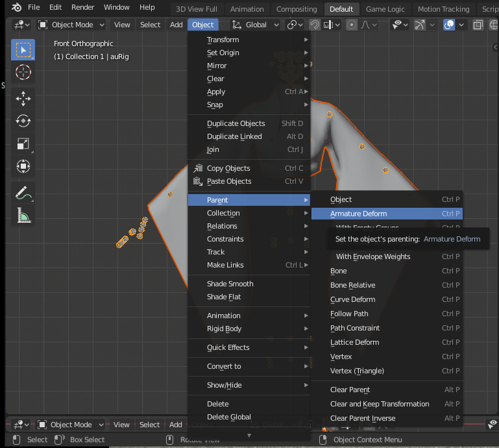Click menu scroll-down arrow at bottom
Viewport: 499px width, 448px height.
click(249, 436)
